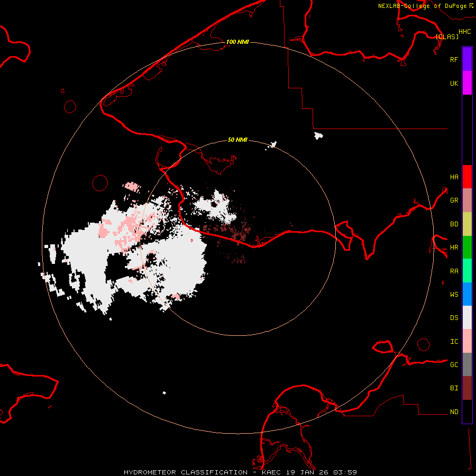Viewport: 476px width, 476px height.
Task: Click the WS legend label
Action: pos(454,295)
